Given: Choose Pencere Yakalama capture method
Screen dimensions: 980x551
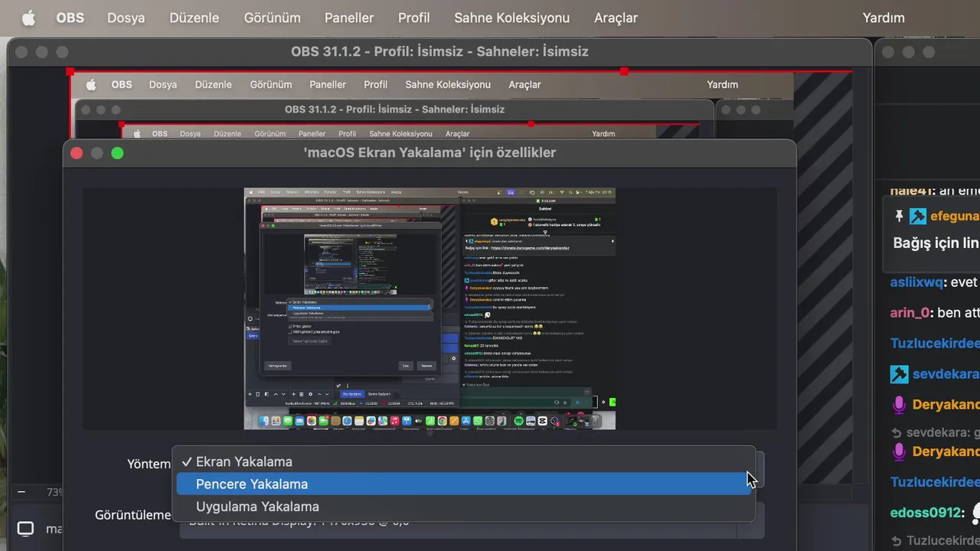Looking at the screenshot, I should [x=464, y=484].
